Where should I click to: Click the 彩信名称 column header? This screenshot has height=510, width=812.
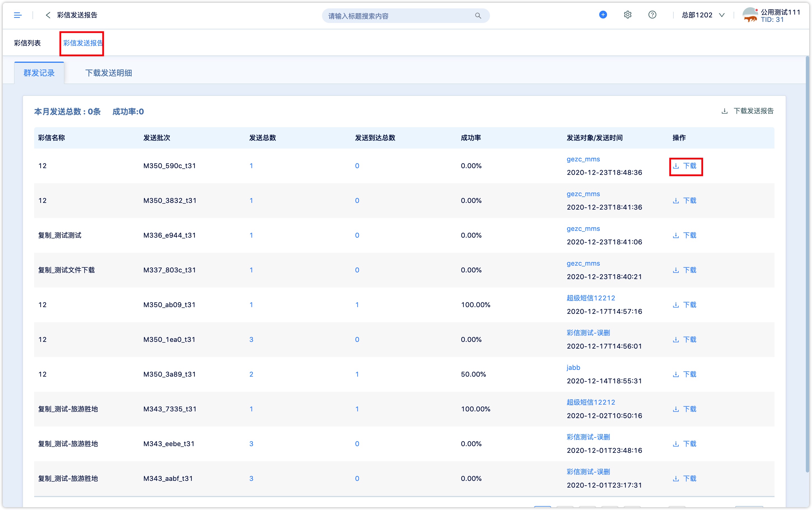pyautogui.click(x=52, y=138)
